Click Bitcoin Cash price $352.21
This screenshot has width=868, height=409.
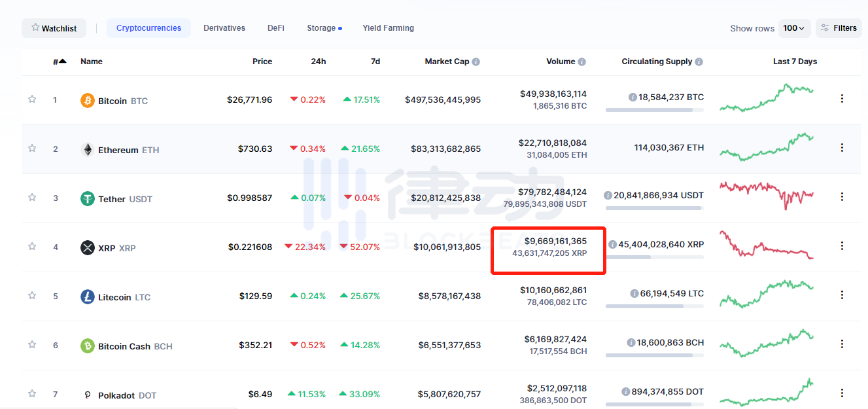(x=256, y=346)
